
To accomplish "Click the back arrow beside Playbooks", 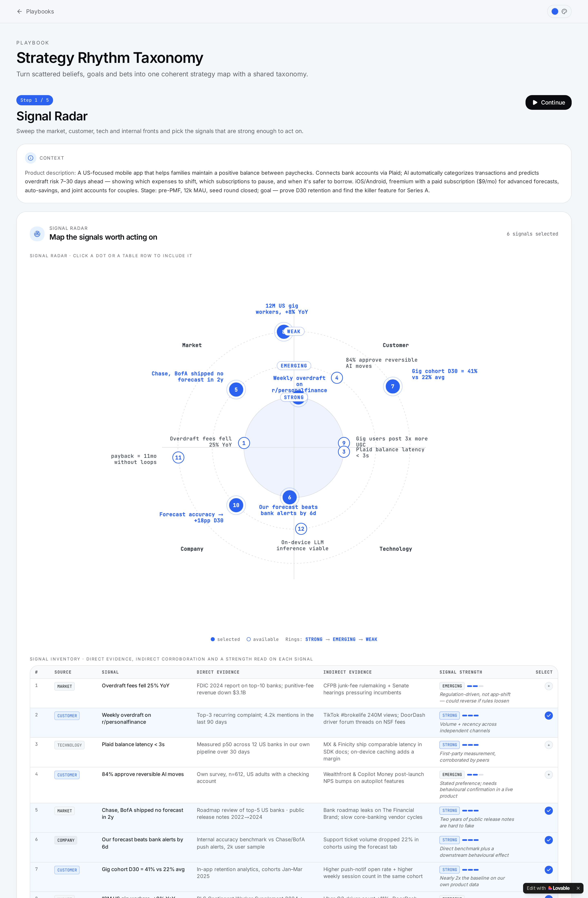I will tap(20, 12).
